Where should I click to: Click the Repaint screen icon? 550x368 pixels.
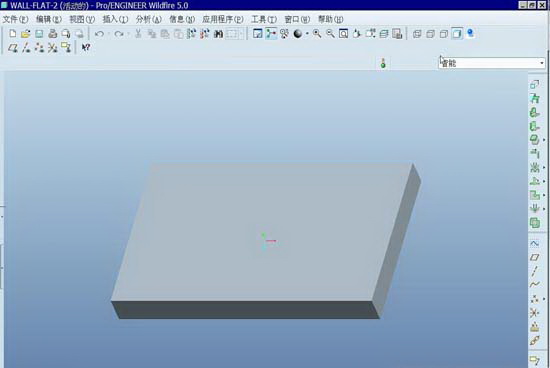(x=257, y=34)
